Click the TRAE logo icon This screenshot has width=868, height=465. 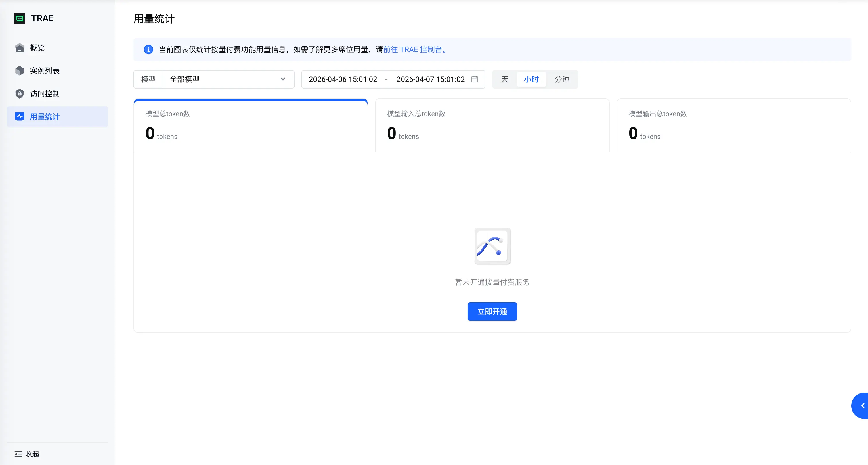coord(20,18)
